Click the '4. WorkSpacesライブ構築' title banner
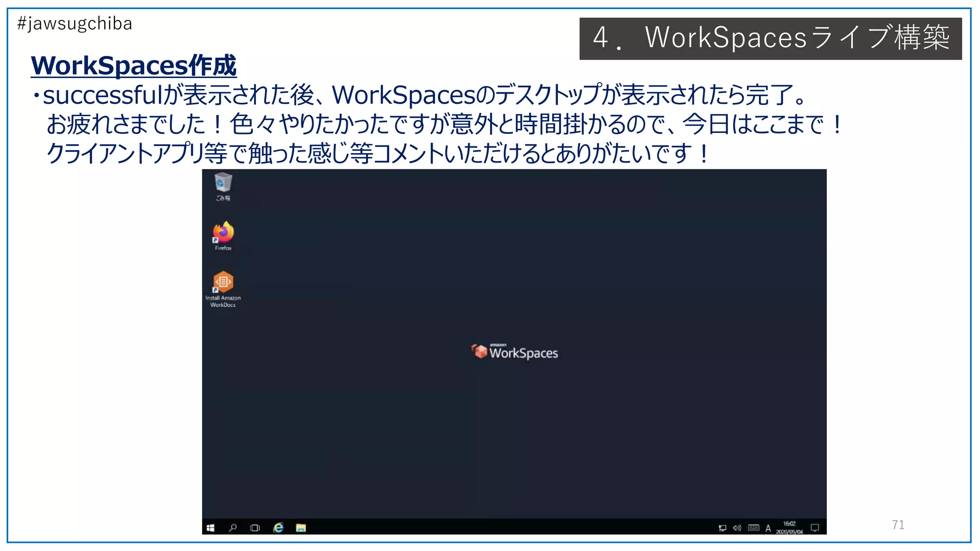This screenshot has height=551, width=980. click(770, 38)
